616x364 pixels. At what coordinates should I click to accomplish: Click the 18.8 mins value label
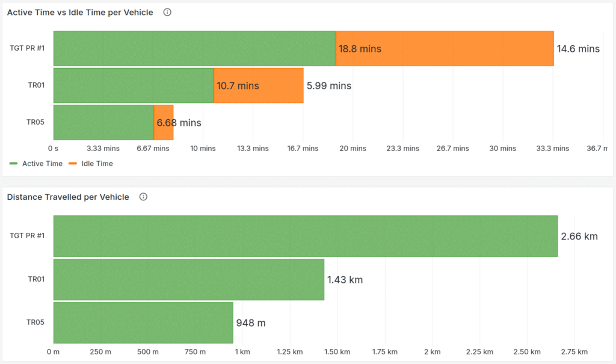tap(360, 49)
